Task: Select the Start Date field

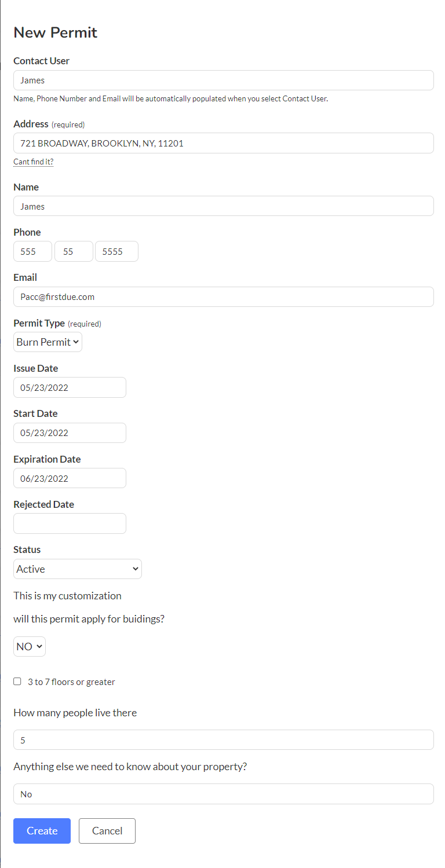Action: tap(70, 433)
